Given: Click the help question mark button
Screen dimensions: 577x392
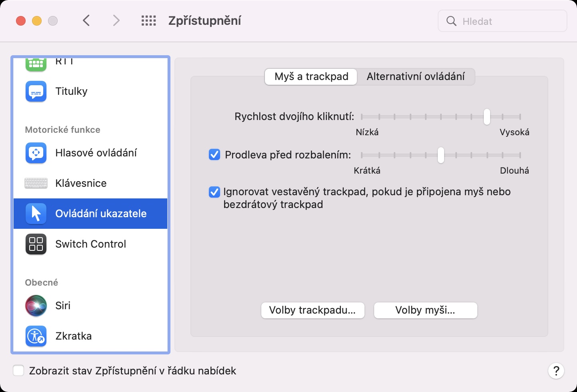Looking at the screenshot, I should point(556,371).
